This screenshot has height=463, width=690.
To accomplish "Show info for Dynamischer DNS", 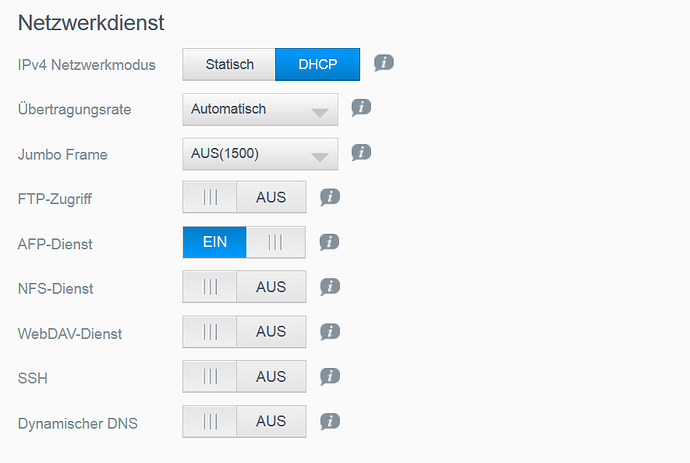I will coord(330,421).
